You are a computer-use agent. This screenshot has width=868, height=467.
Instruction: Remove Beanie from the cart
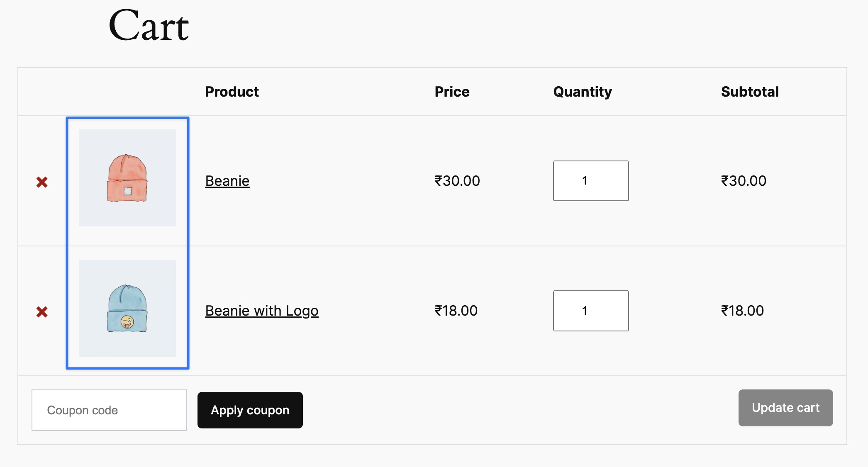pyautogui.click(x=42, y=182)
